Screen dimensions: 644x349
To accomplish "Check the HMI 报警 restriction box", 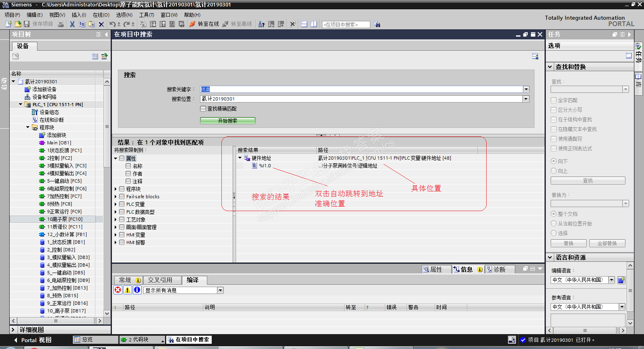I will (122, 242).
